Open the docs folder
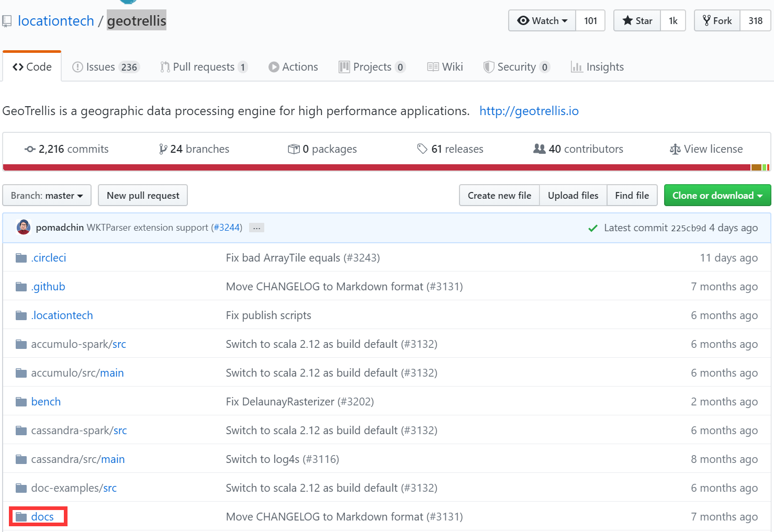The width and height of the screenshot is (774, 532). 42,517
